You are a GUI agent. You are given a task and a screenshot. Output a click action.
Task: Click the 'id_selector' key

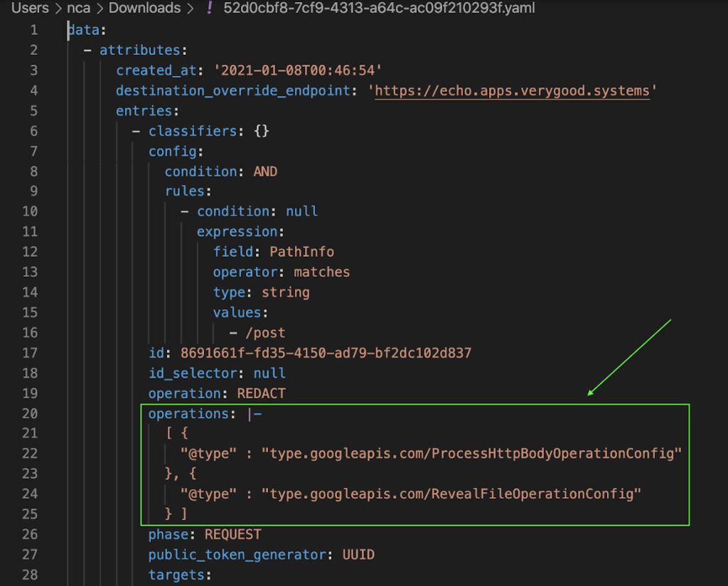point(193,373)
